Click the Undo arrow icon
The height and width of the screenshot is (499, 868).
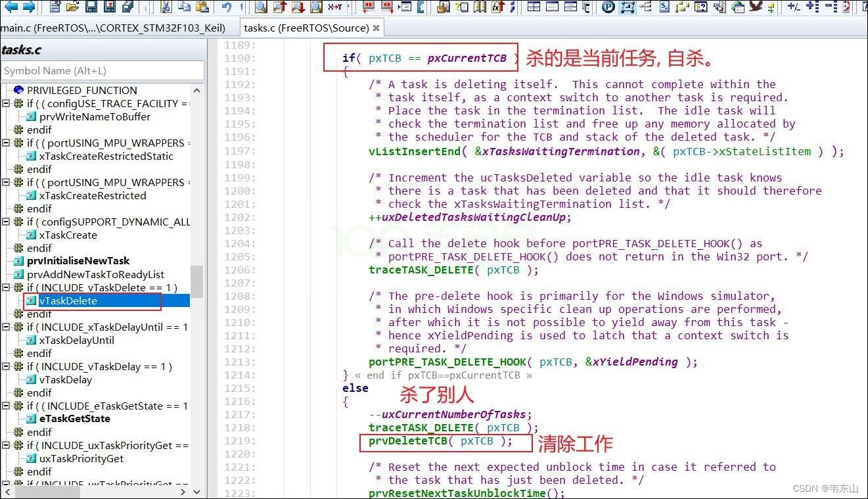click(227, 7)
